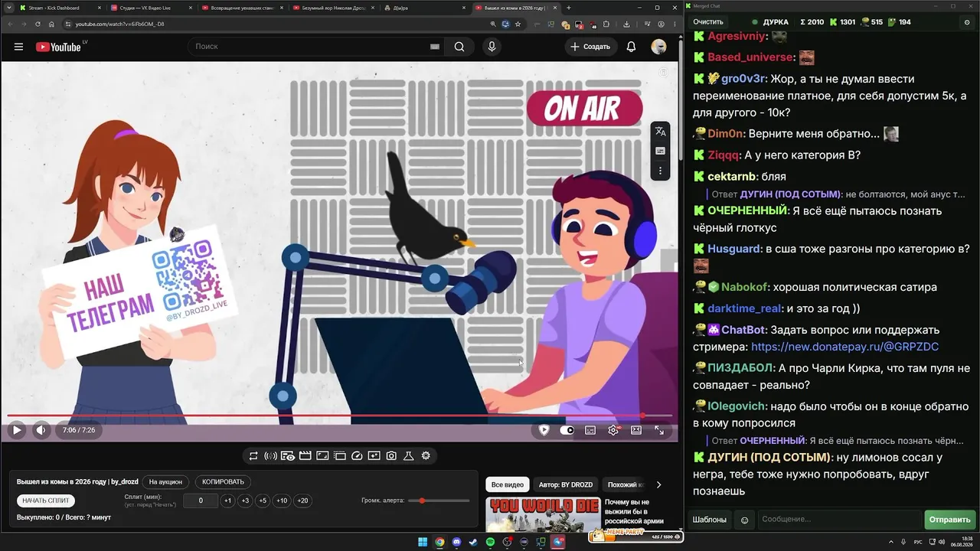Add +3 minutes to split
The image size is (980, 551).
pos(245,500)
